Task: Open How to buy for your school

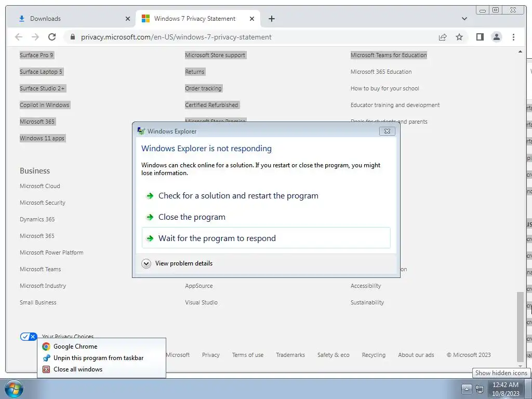Action: point(385,88)
